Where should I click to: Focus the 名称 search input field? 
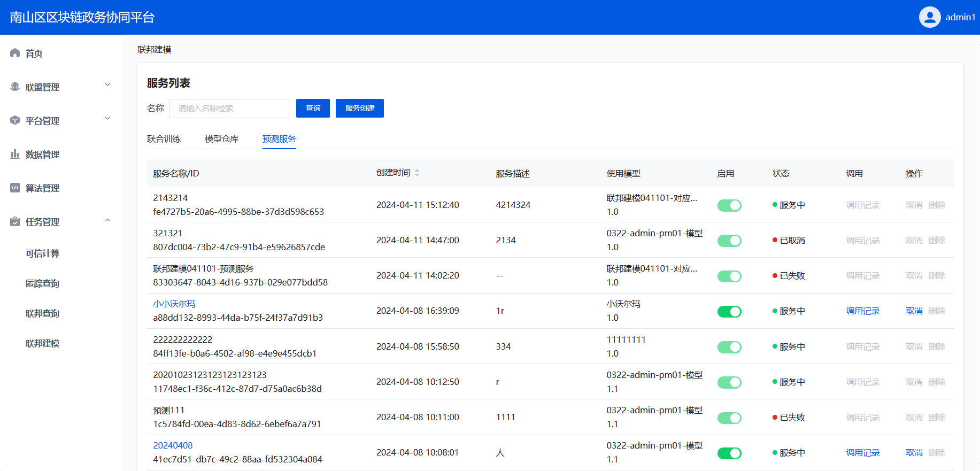tap(229, 108)
